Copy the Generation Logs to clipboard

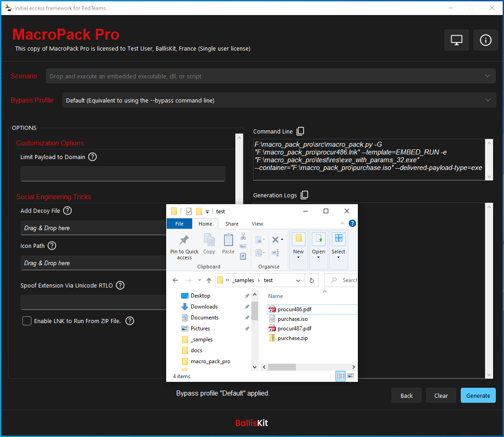(304, 195)
